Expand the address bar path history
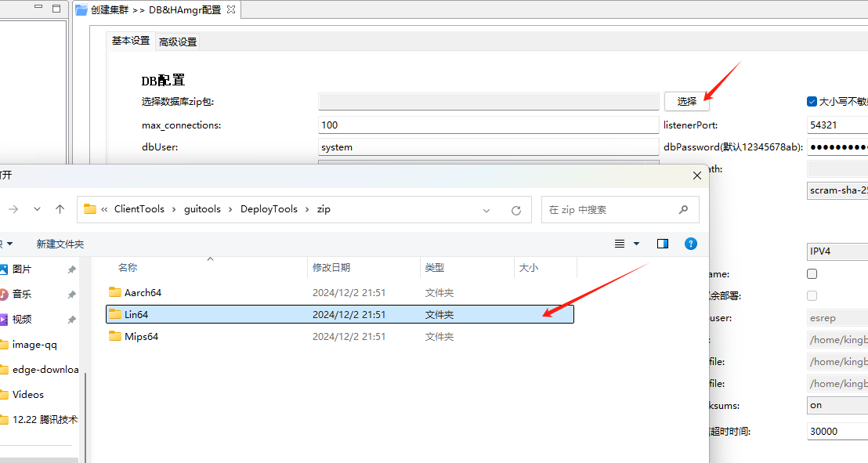The width and height of the screenshot is (868, 463). 486,210
